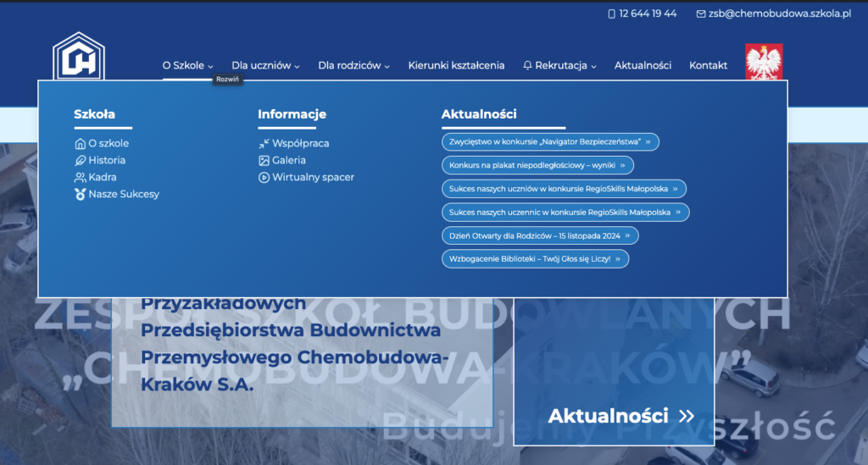The height and width of the screenshot is (465, 868).
Task: Click the feather icon next to Historia
Action: pos(80,160)
